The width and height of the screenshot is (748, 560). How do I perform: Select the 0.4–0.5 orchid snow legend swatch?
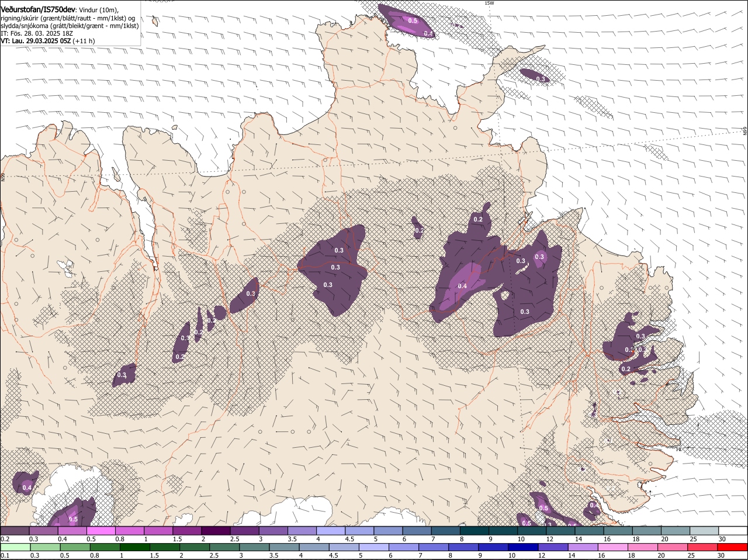72,530
